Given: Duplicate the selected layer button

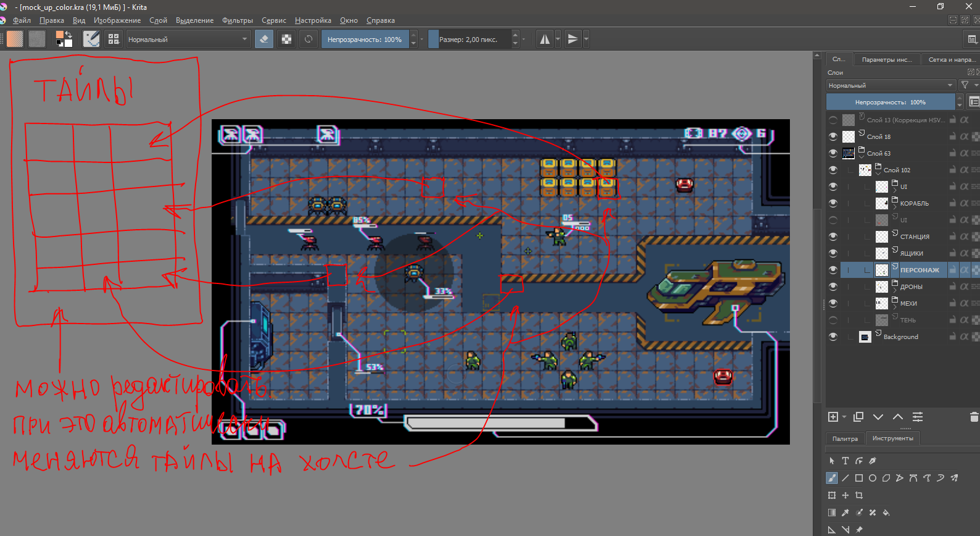Looking at the screenshot, I should (858, 417).
